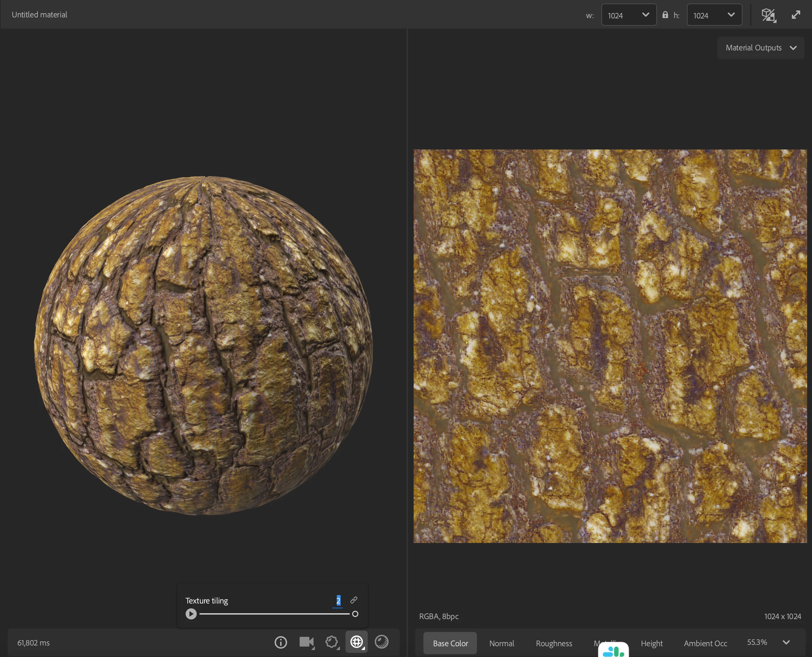Open the width 1024 dropdown
This screenshot has height=657, width=812.
tap(628, 15)
